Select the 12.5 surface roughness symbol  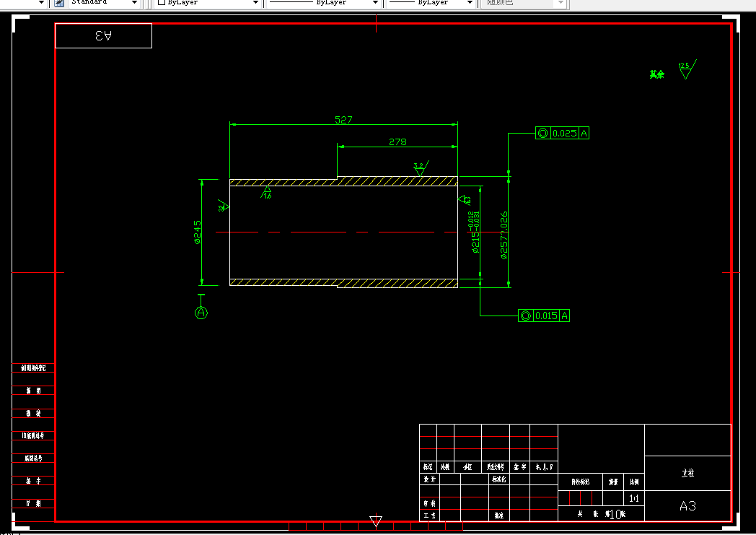click(x=687, y=69)
